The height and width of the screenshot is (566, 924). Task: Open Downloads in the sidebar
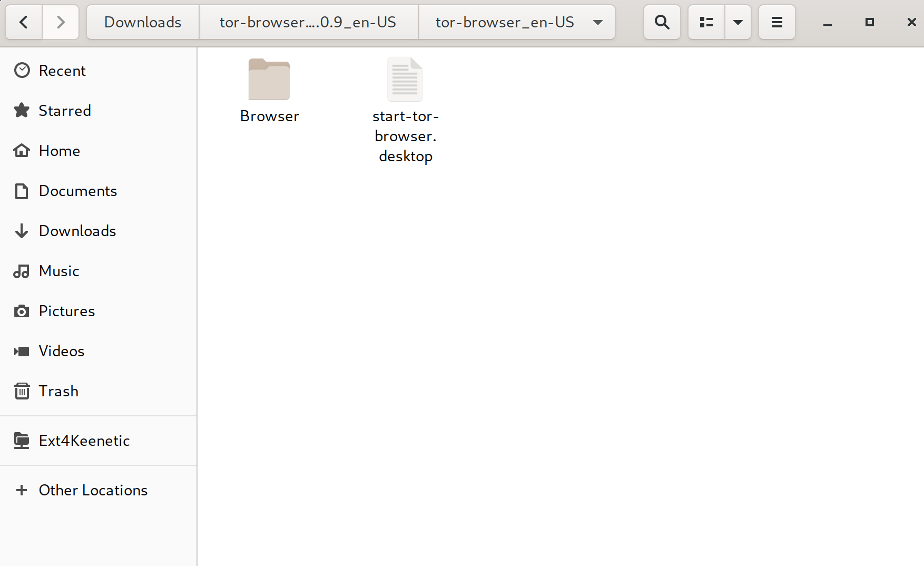[x=99, y=231]
